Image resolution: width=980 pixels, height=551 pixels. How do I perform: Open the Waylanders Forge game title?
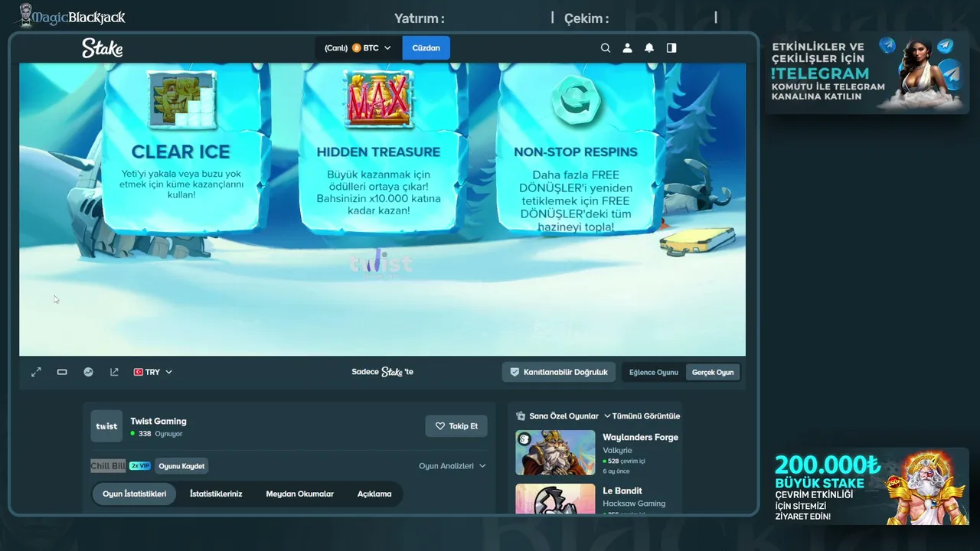[641, 438]
